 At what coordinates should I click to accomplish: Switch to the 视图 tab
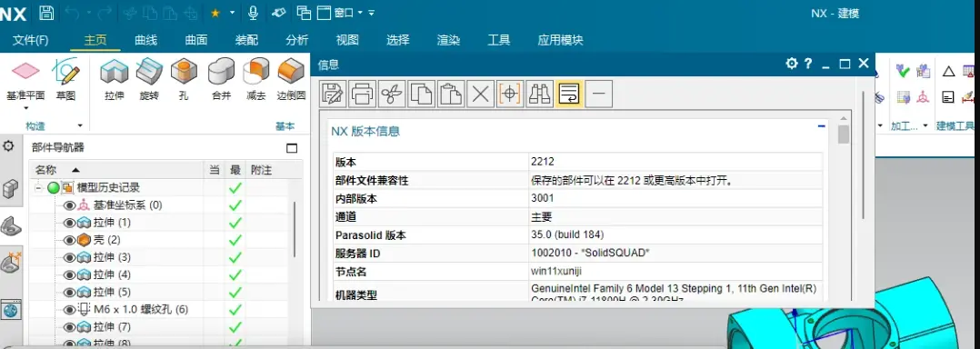pos(347,40)
